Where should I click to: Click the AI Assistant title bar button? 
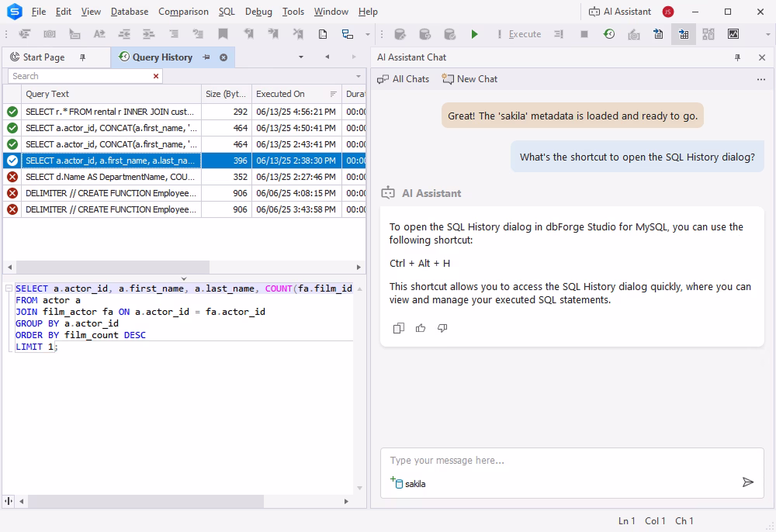[619, 12]
